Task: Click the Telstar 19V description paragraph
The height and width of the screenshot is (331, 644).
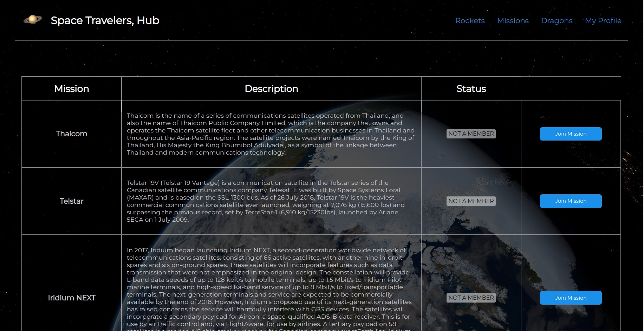Action: coord(266,201)
